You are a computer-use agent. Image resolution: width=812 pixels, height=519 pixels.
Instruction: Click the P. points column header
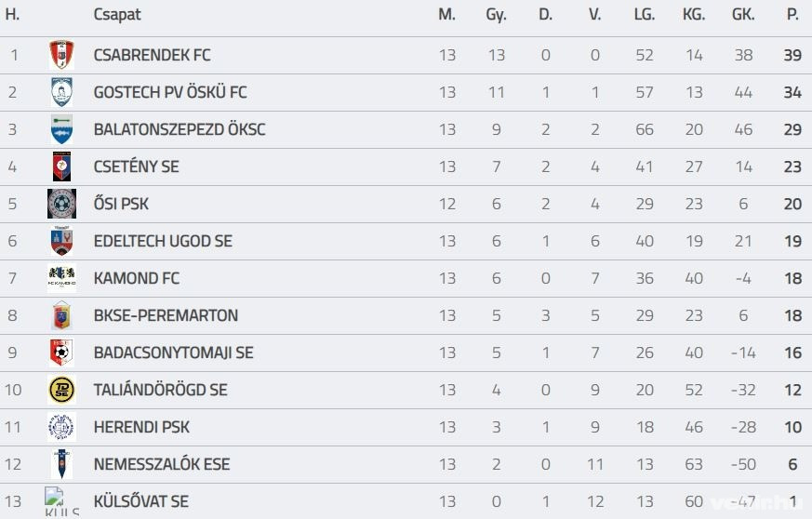pos(792,15)
